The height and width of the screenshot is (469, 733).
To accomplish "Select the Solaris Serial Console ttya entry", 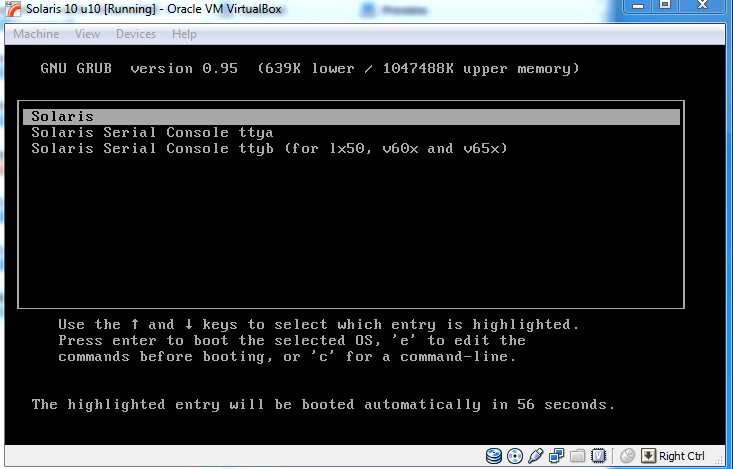I will pos(152,133).
